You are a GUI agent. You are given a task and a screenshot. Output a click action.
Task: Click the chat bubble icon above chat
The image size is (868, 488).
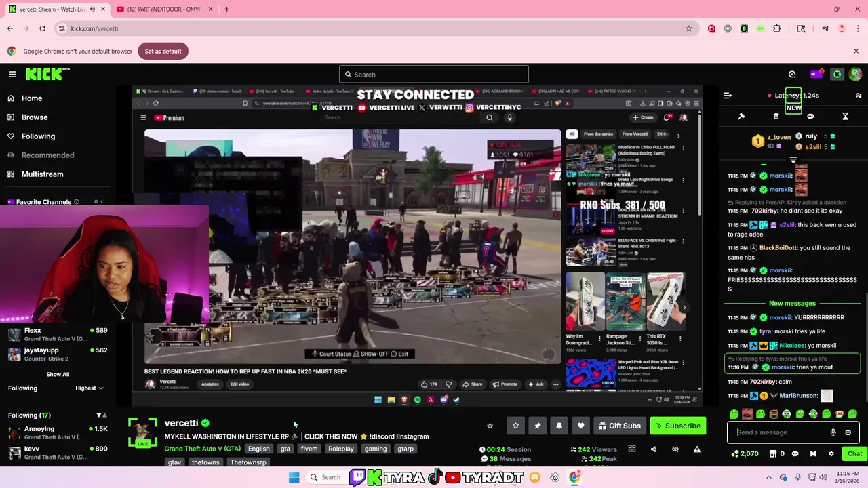click(x=810, y=117)
